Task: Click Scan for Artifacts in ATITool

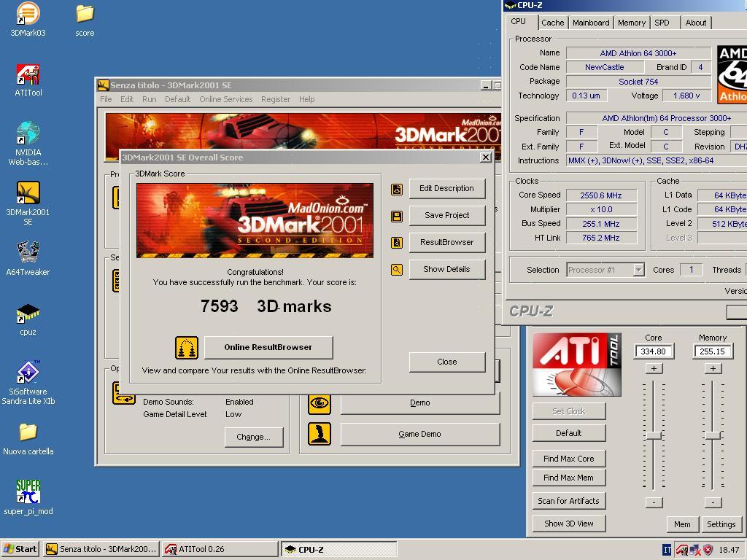Action: point(569,501)
